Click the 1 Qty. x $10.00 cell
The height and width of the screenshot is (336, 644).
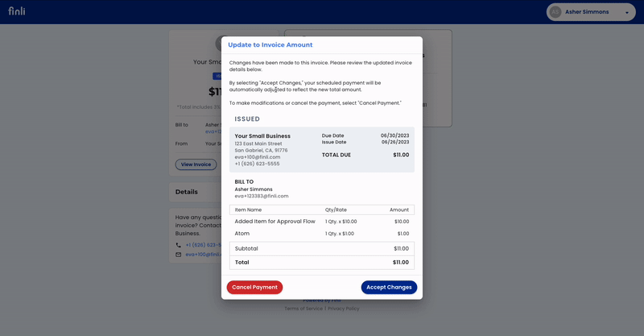[341, 222]
